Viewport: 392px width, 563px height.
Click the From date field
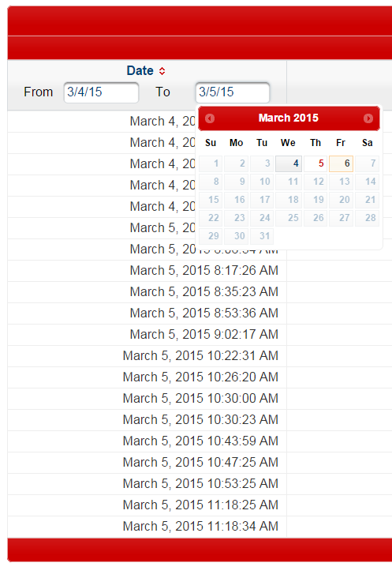click(101, 92)
